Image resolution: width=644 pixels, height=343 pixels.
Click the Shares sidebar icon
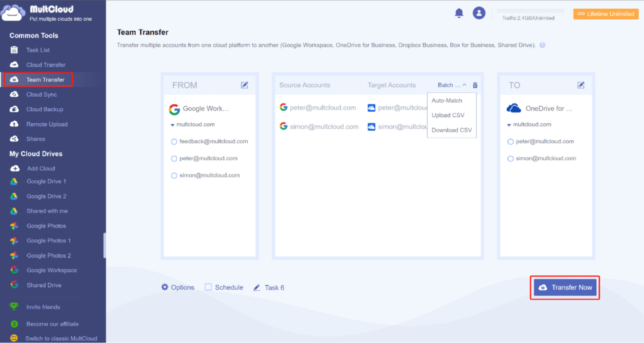pyautogui.click(x=14, y=139)
